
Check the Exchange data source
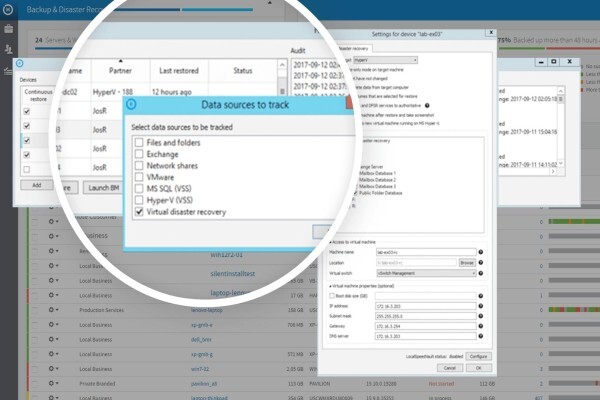(x=139, y=154)
